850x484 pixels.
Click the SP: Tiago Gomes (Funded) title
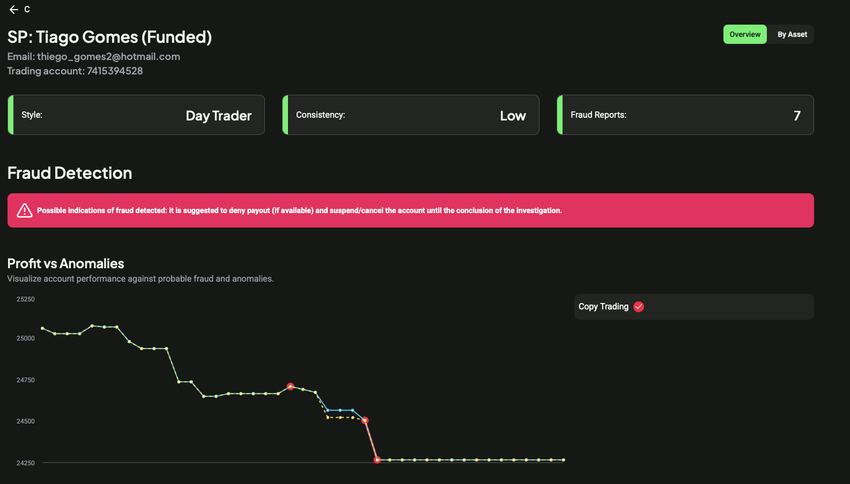click(x=109, y=37)
